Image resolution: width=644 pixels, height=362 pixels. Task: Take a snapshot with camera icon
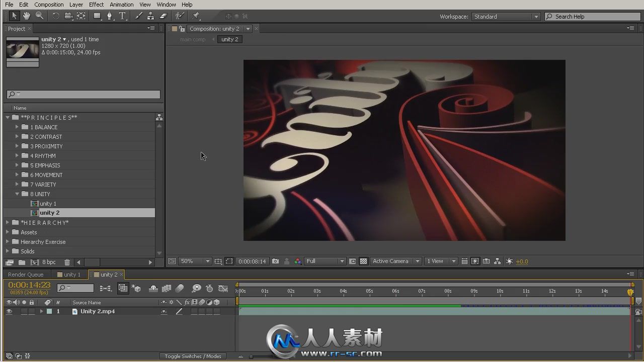[275, 261]
